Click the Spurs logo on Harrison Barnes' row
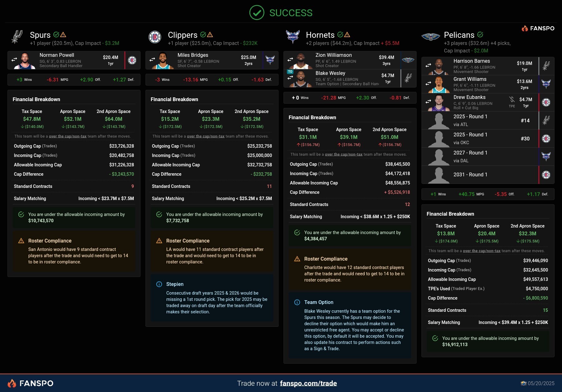 (546, 66)
